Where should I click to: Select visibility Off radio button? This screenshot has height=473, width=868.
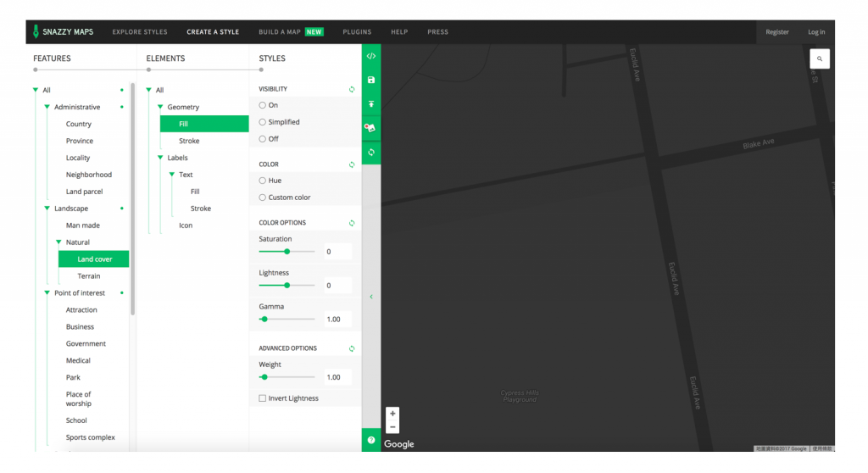tap(263, 139)
